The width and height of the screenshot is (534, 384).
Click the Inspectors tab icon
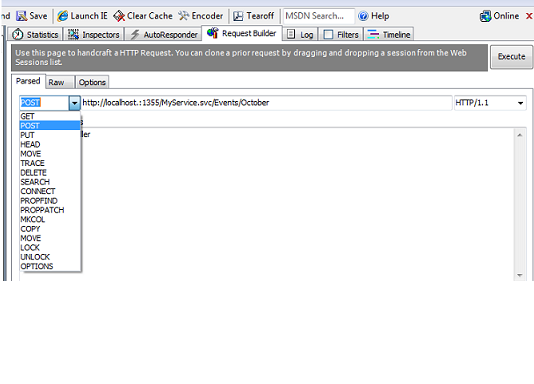pyautogui.click(x=73, y=35)
